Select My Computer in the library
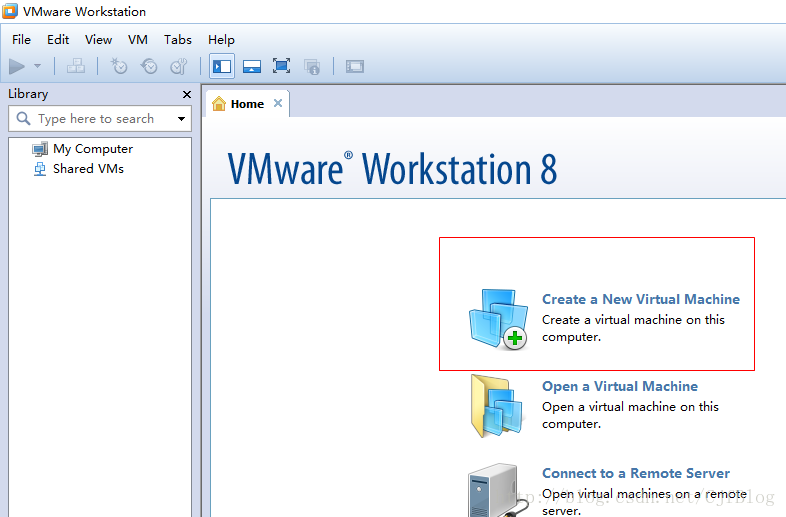 coord(93,149)
